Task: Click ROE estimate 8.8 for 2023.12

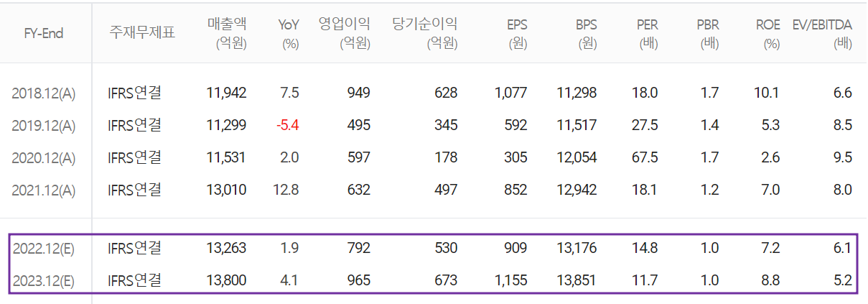Action: tap(771, 280)
